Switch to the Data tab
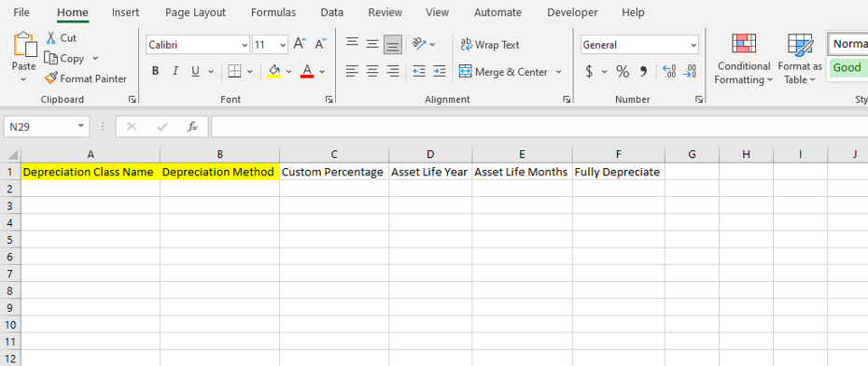Image resolution: width=868 pixels, height=366 pixels. pyautogui.click(x=331, y=12)
